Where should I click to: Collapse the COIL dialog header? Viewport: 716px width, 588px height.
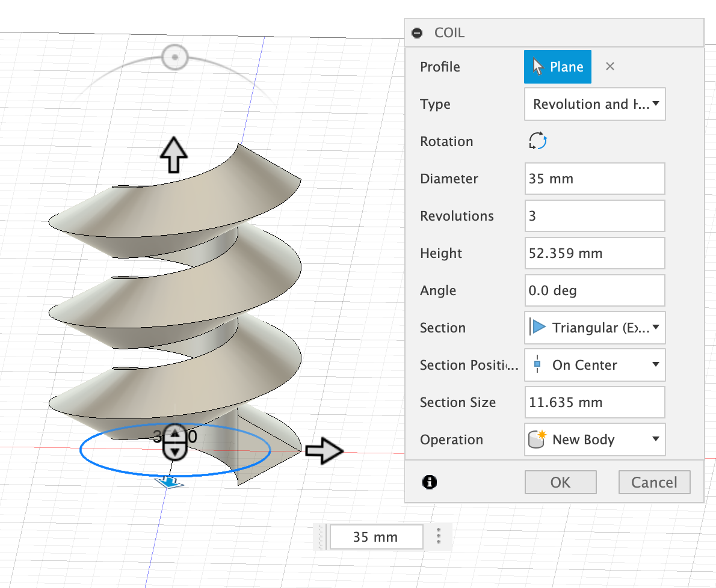pos(416,32)
